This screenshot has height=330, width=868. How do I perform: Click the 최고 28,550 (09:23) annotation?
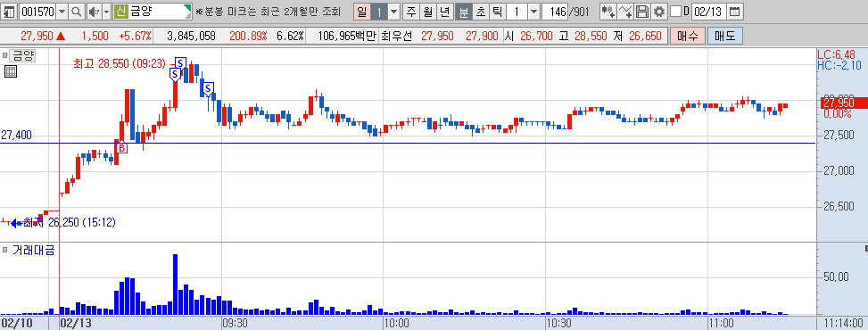[120, 63]
